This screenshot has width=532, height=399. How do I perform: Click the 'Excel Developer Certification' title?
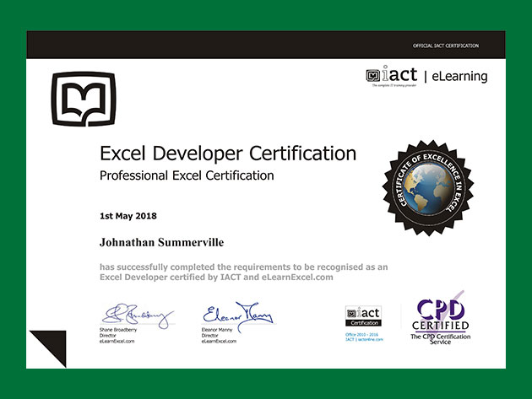tap(228, 154)
